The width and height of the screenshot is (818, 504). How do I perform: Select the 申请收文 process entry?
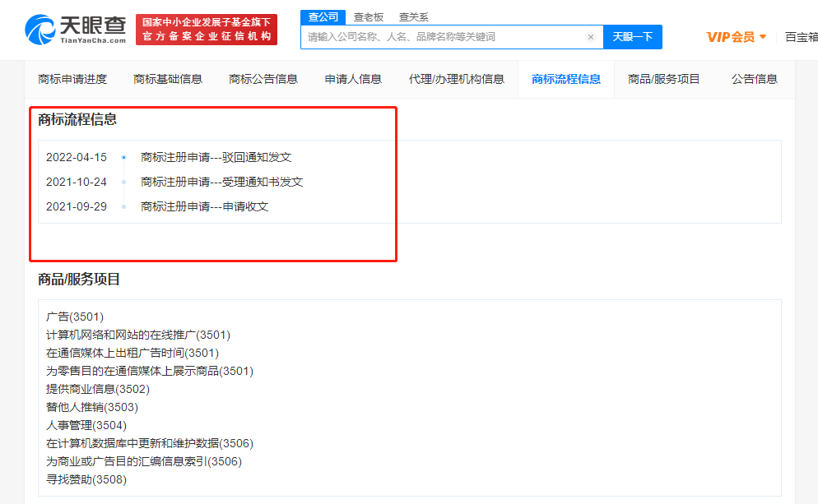click(x=204, y=207)
